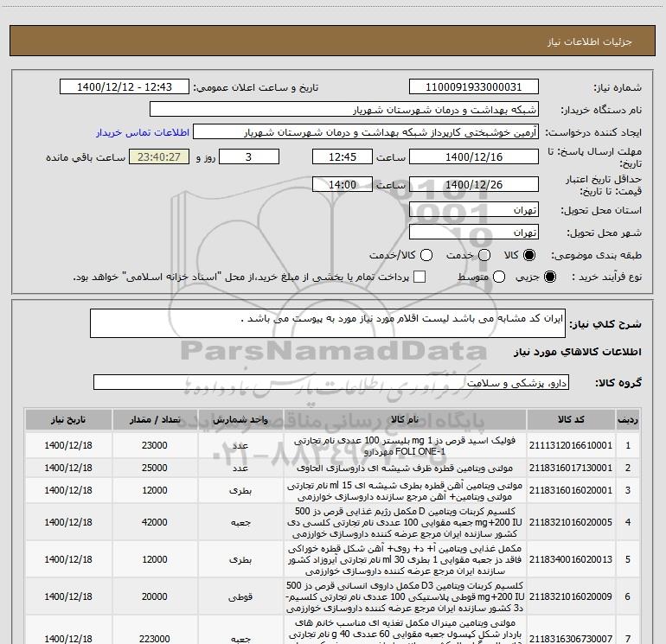The height and width of the screenshot is (644, 666).
Task: Click the جزئیات اطلاعات نیاز header title
Action: [x=590, y=41]
